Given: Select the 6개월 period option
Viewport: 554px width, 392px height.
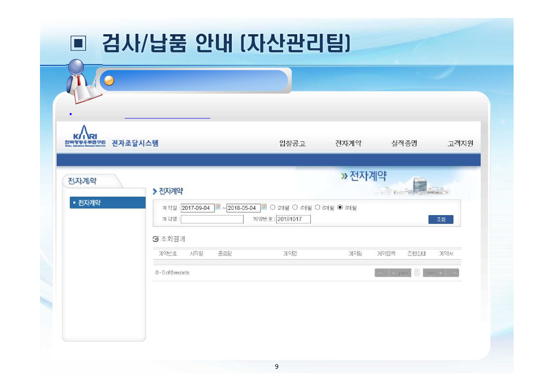Looking at the screenshot, I should (x=317, y=208).
